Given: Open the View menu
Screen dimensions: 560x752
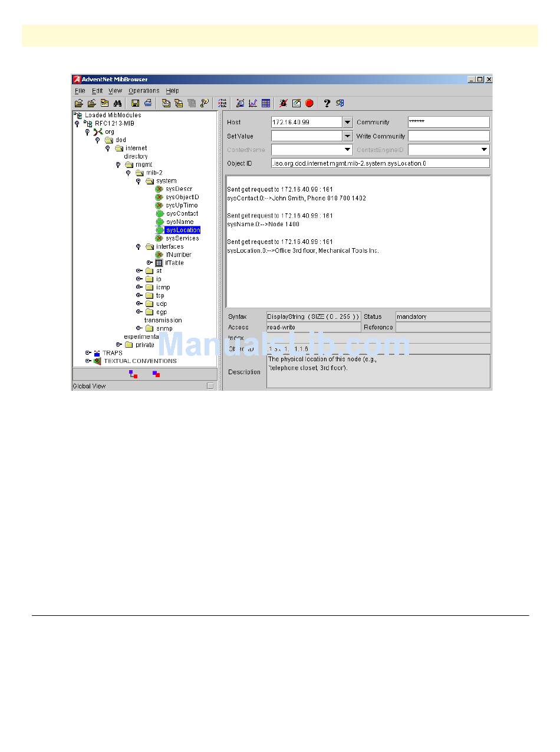Looking at the screenshot, I should (115, 91).
